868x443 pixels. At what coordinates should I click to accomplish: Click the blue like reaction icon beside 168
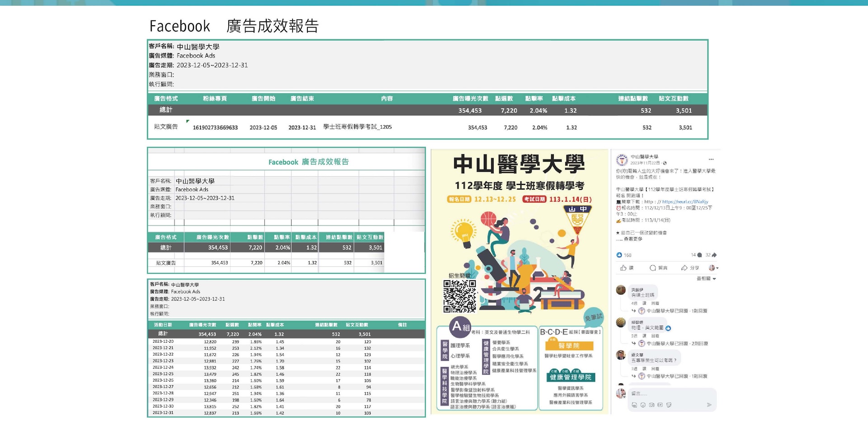point(619,255)
